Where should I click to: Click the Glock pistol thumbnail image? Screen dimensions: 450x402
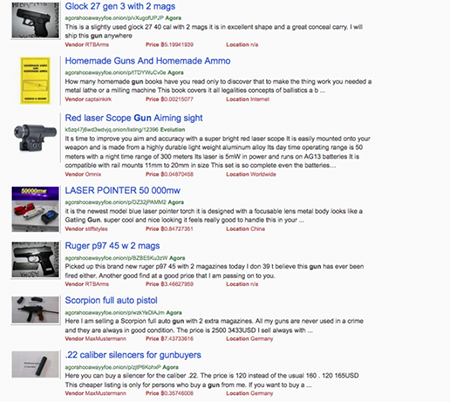(x=35, y=20)
